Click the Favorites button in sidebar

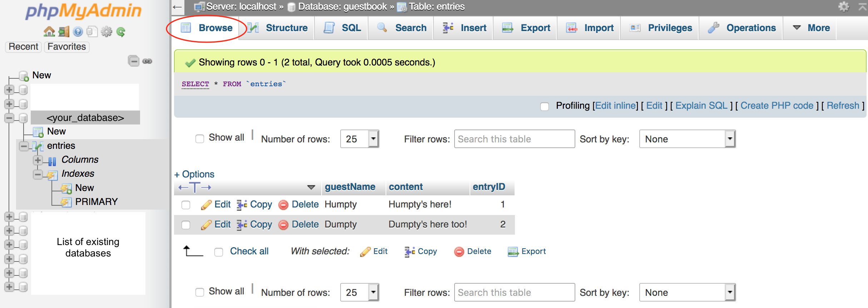pos(67,47)
